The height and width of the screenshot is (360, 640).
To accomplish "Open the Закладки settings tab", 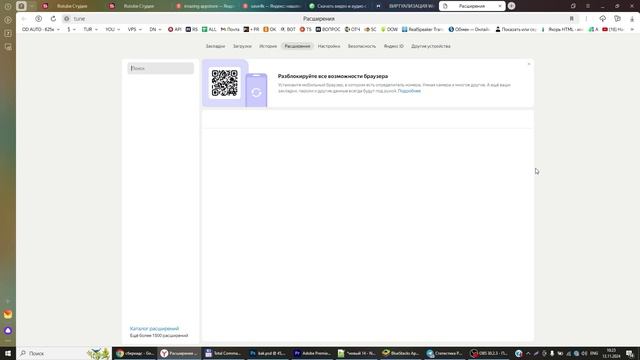I will 216,46.
